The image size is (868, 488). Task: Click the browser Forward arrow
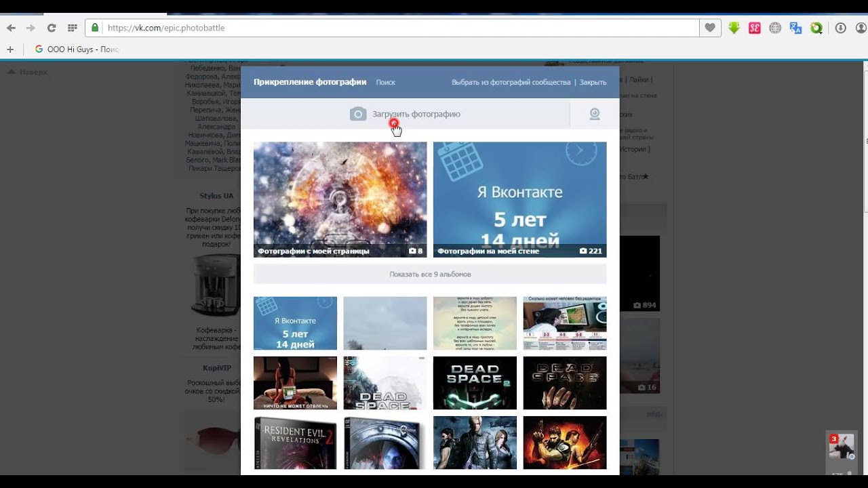(31, 28)
